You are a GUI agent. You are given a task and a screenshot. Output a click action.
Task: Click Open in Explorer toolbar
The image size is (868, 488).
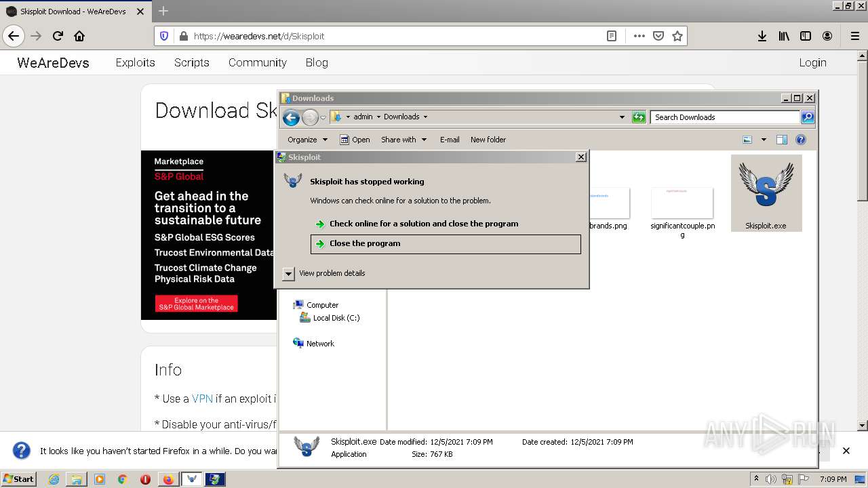pyautogui.click(x=355, y=140)
